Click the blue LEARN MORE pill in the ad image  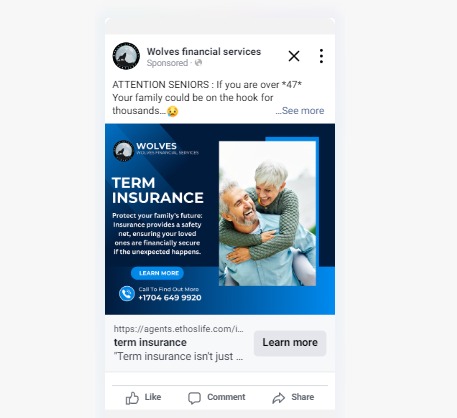[157, 273]
